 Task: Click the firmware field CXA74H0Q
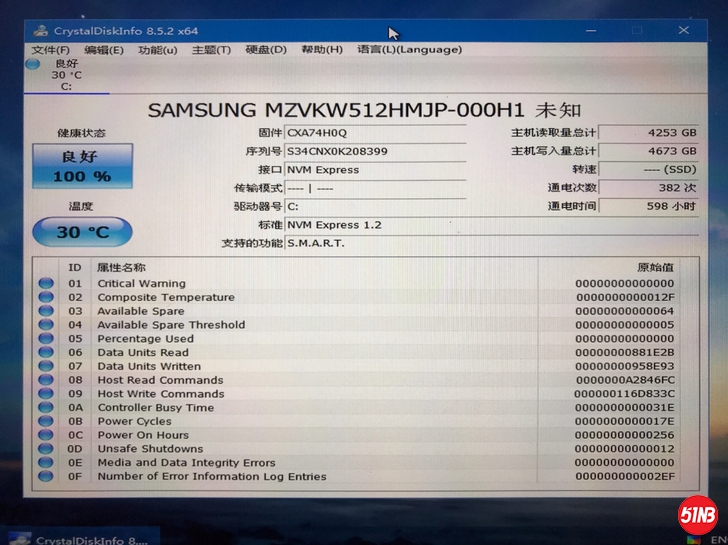click(374, 133)
